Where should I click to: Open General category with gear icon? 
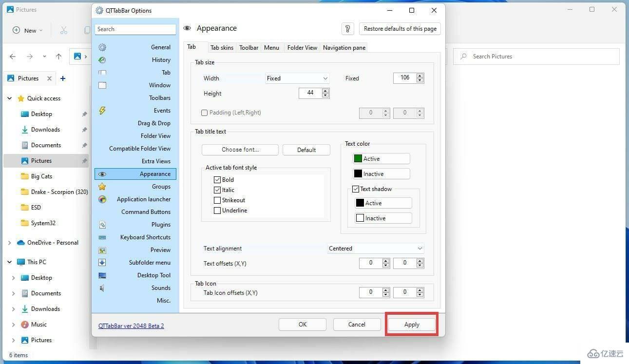[x=102, y=47]
